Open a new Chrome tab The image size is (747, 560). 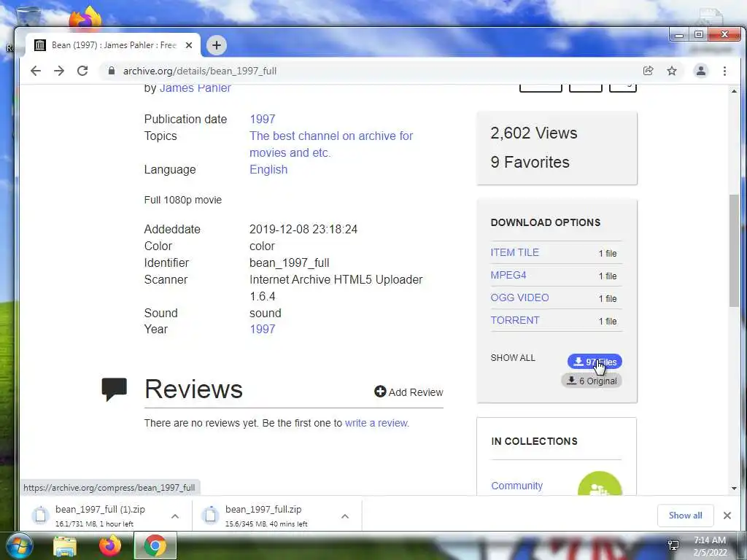coord(216,45)
